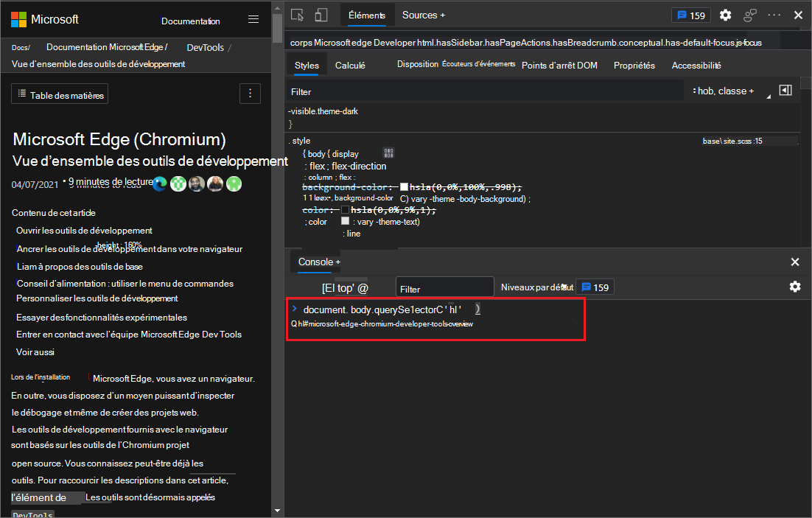812x518 pixels.
Task: Open DevTools settings gear
Action: pyautogui.click(x=726, y=15)
